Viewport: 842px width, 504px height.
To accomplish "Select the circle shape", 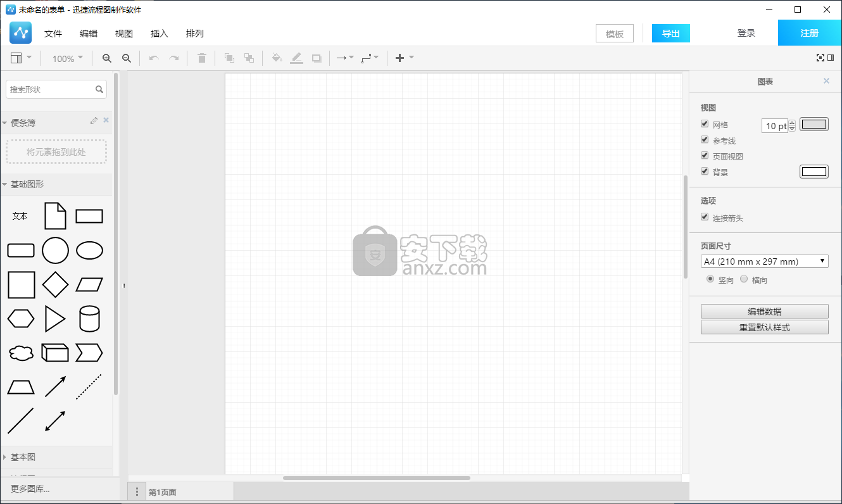I will tap(55, 251).
